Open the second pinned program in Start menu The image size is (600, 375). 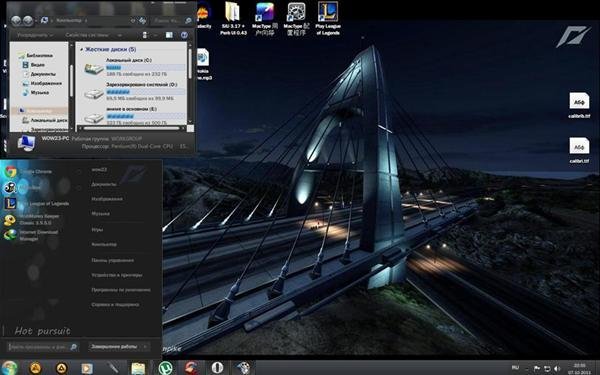tap(22, 188)
